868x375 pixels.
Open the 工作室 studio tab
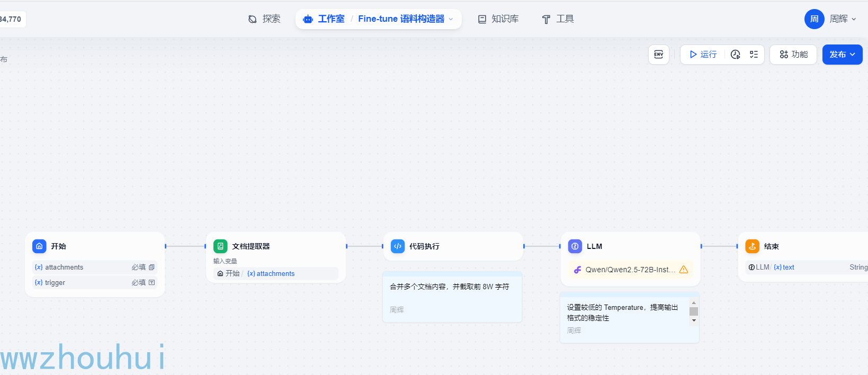[324, 19]
